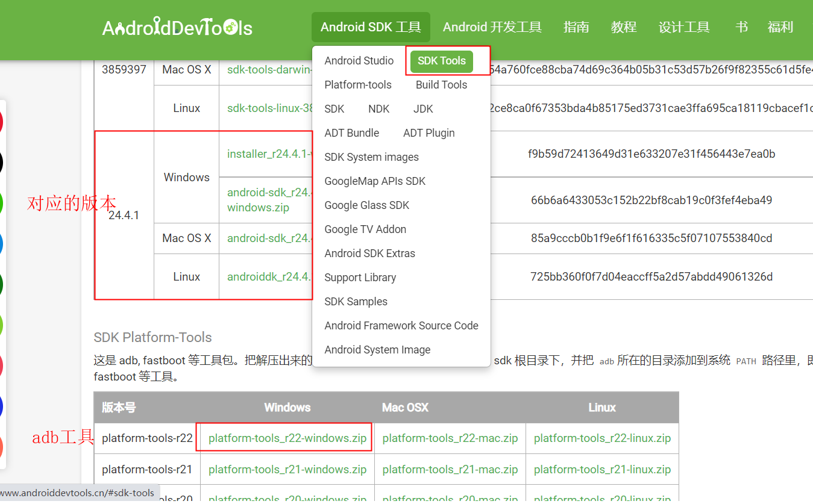Download platform-tools_r21-windows.zip
This screenshot has height=504, width=813.
[287, 470]
